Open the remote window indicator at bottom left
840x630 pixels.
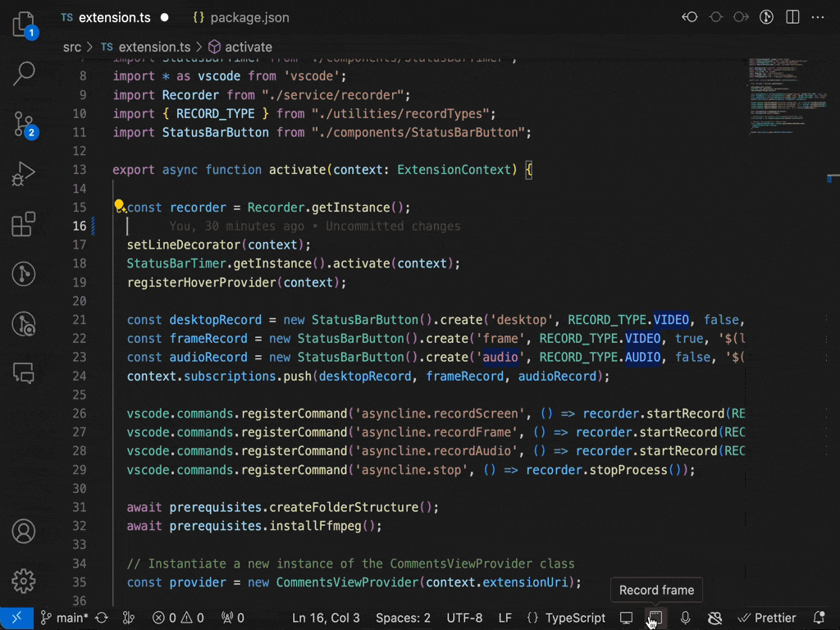coord(16,618)
